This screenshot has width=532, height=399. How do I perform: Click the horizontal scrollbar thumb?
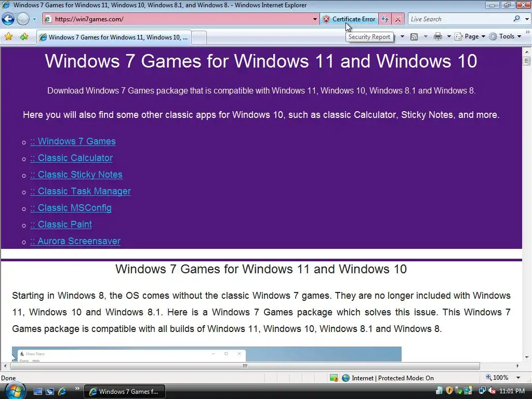tap(245, 366)
